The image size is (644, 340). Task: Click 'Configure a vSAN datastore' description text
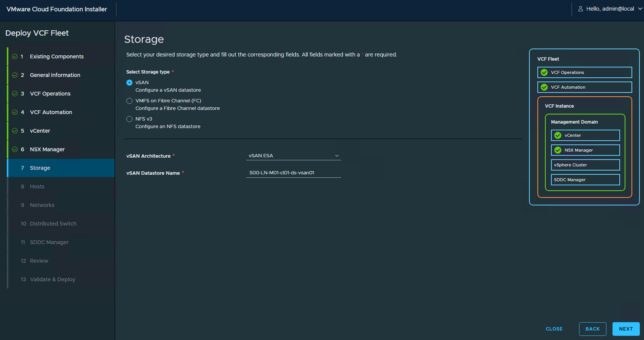[x=168, y=90]
